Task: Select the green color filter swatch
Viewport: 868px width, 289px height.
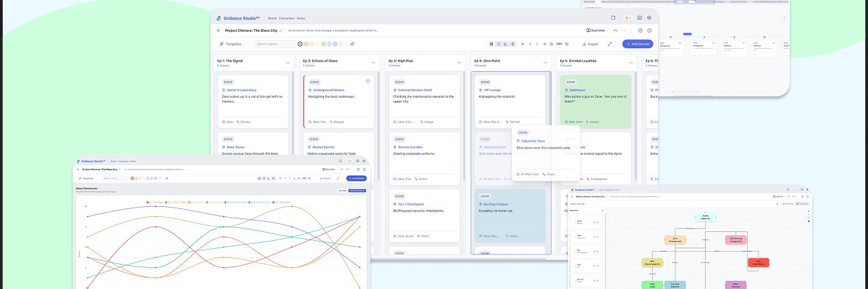Action: point(323,44)
